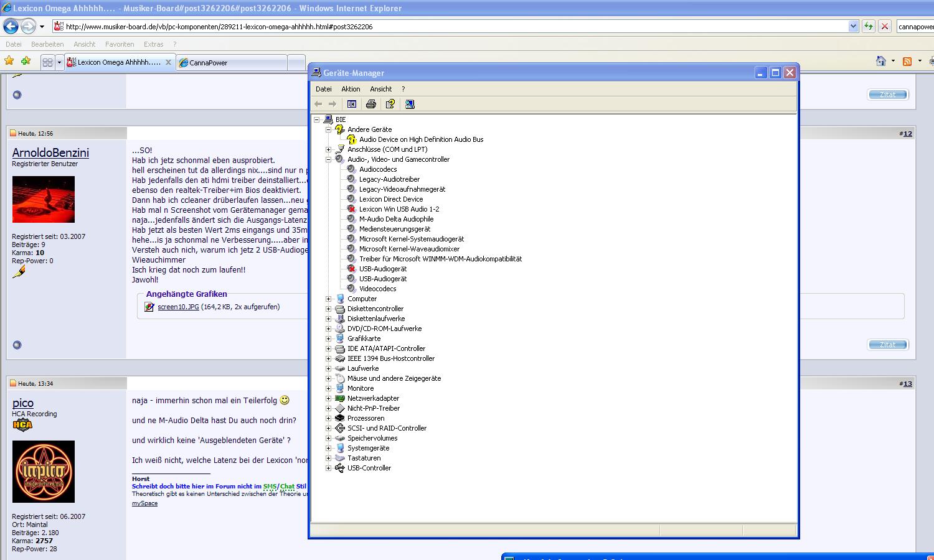This screenshot has height=560, width=934.
Task: Click the Print icon in Geräte-Manager toolbar
Action: 371,104
